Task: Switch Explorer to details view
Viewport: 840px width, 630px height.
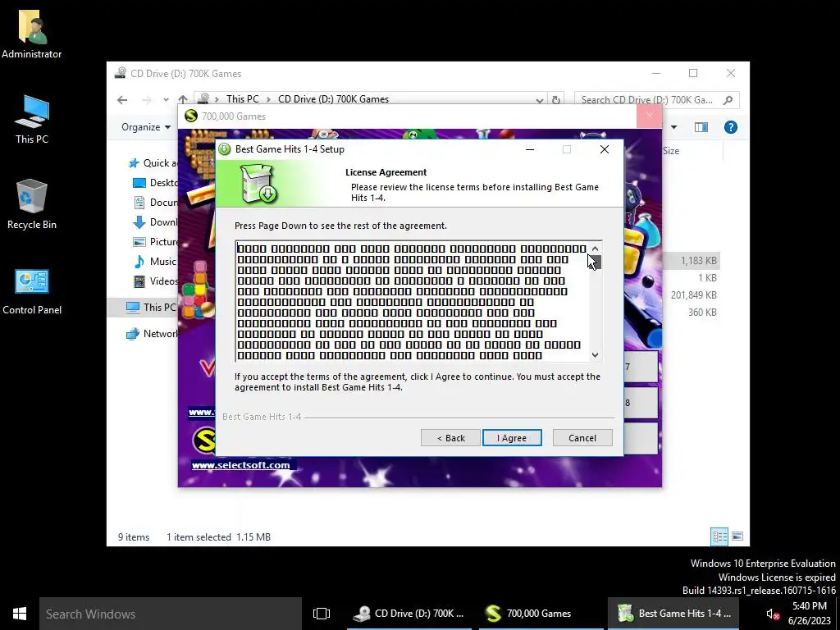Action: (719, 536)
